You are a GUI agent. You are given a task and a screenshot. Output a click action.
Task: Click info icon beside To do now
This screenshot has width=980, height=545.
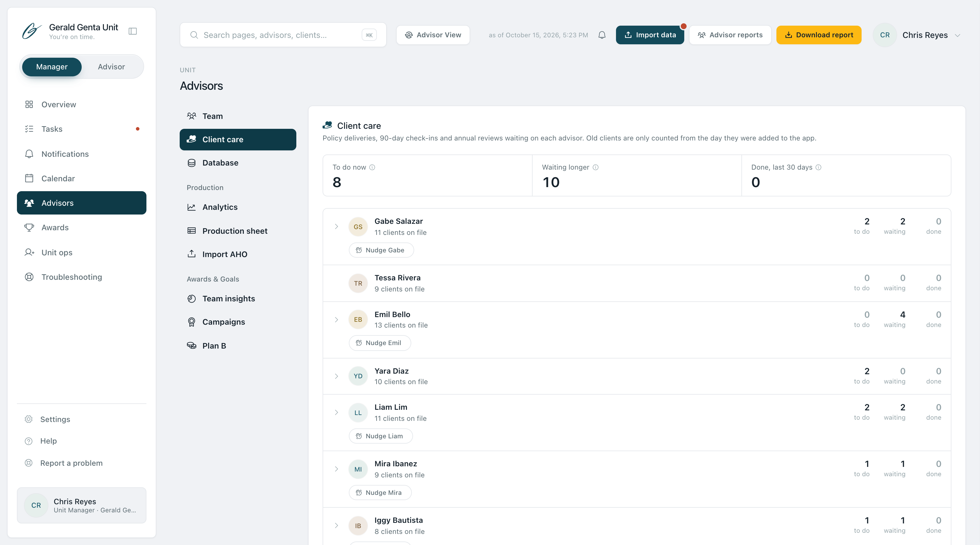[x=372, y=167]
